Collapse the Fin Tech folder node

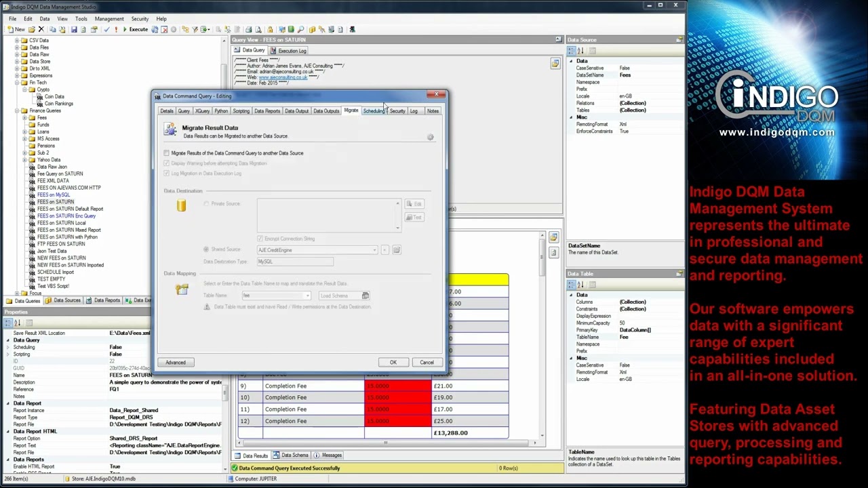point(16,83)
